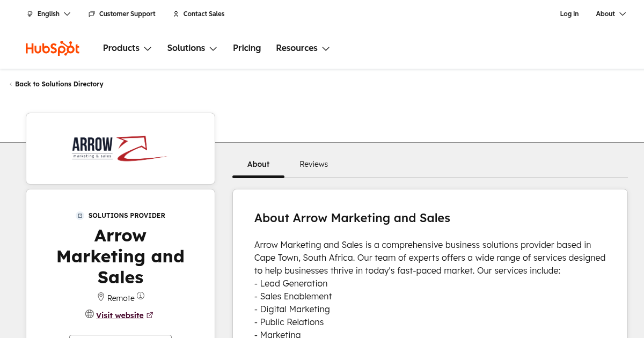Image resolution: width=644 pixels, height=338 pixels.
Task: Click the HubSpot logo
Action: (x=53, y=48)
